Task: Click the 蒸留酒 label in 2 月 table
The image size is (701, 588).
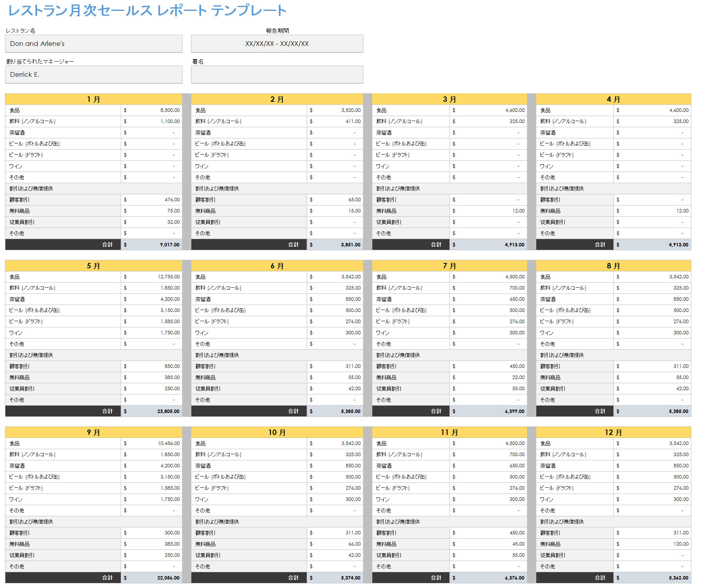Action: [203, 133]
